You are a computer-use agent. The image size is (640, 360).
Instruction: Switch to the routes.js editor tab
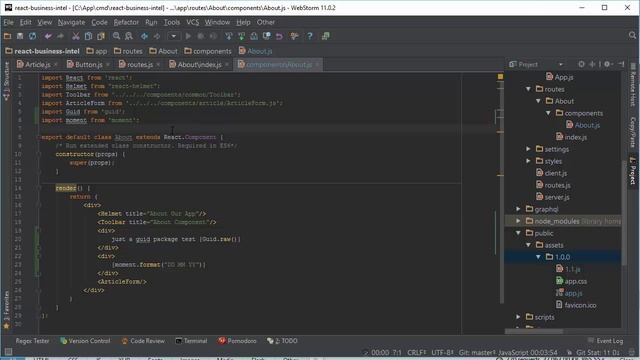140,64
